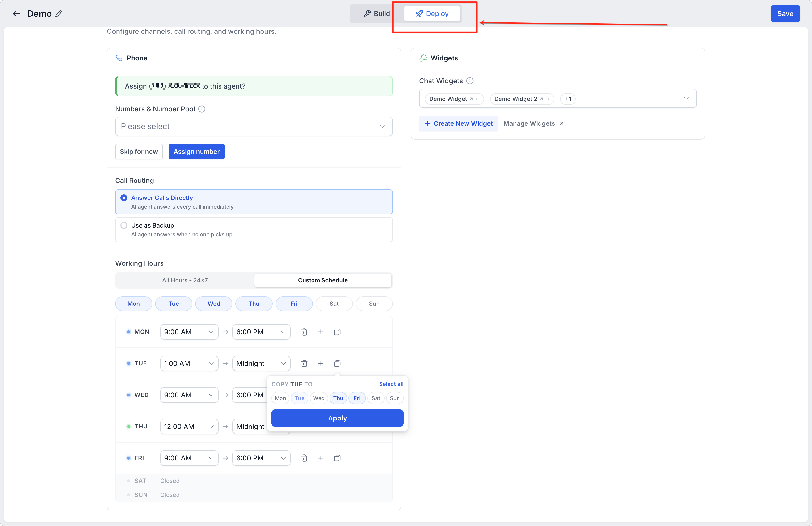Open Tuesday start time 1:00 AM dropdown
This screenshot has height=526, width=812.
pyautogui.click(x=189, y=363)
